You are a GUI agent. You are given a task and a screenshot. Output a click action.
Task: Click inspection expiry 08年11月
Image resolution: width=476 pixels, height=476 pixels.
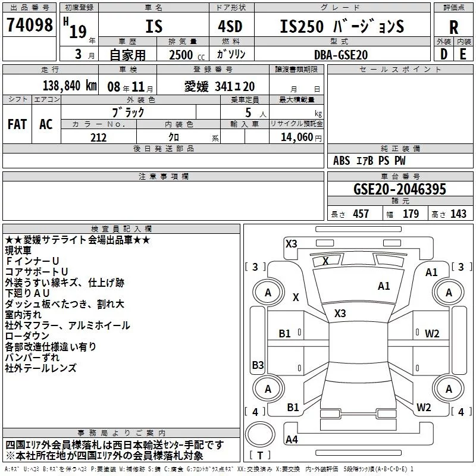130,87
